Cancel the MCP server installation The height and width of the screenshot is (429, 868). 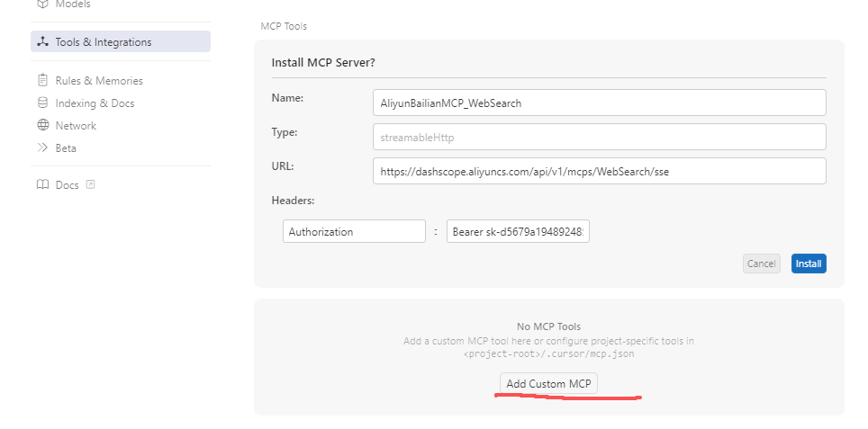point(761,264)
